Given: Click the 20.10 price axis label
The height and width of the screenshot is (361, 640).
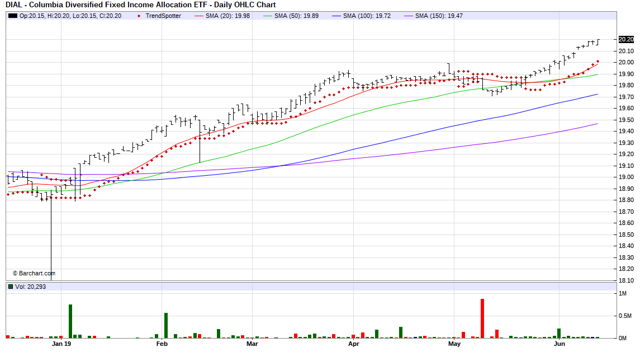Looking at the screenshot, I should tap(626, 51).
